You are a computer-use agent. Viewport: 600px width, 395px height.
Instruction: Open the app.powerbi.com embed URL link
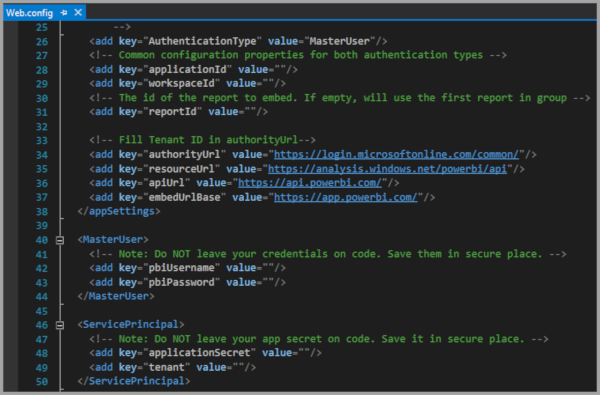(x=346, y=197)
